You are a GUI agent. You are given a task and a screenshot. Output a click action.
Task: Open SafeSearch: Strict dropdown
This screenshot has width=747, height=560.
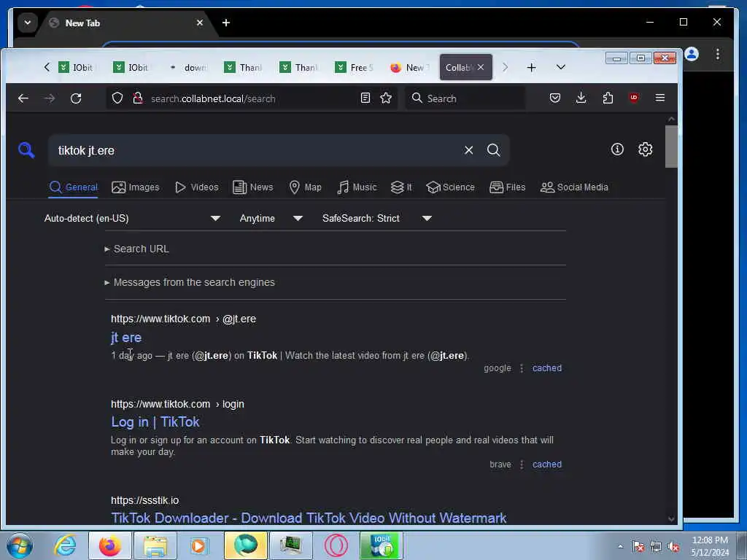(377, 219)
